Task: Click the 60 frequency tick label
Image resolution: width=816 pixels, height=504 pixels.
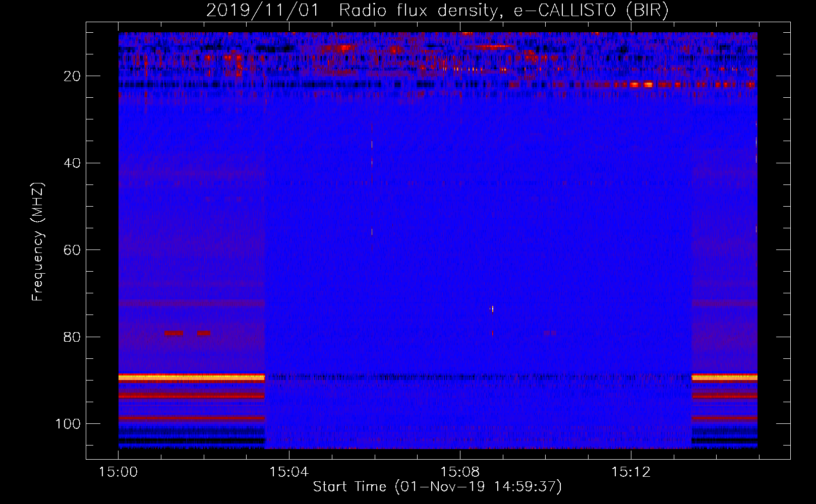Action: (x=73, y=250)
